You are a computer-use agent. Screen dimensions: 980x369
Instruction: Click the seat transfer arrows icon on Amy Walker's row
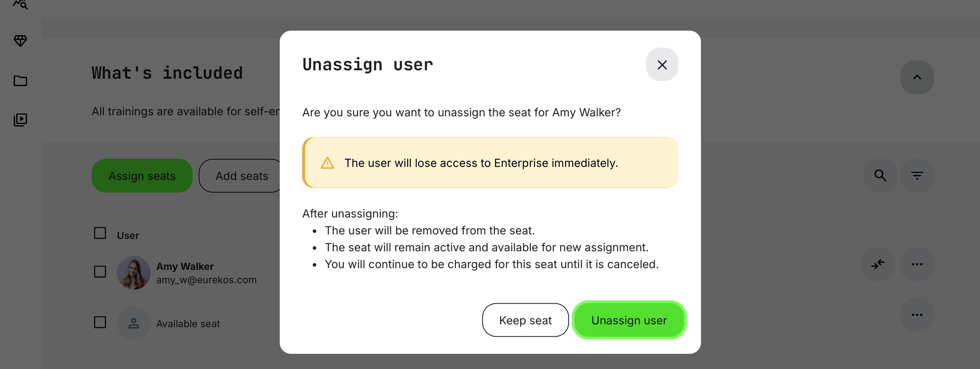(x=878, y=264)
